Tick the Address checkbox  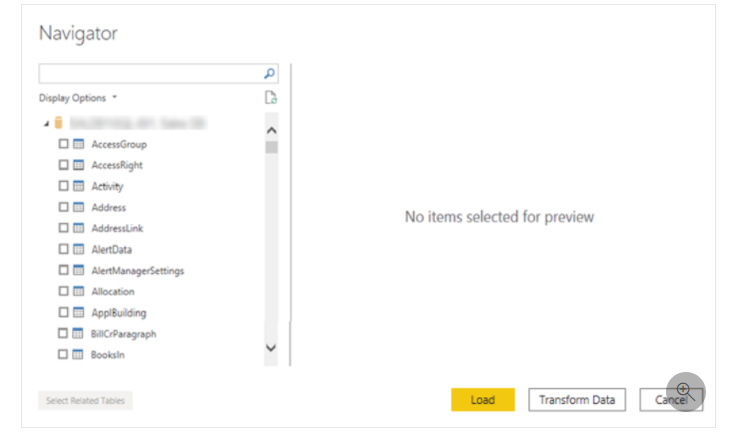63,206
